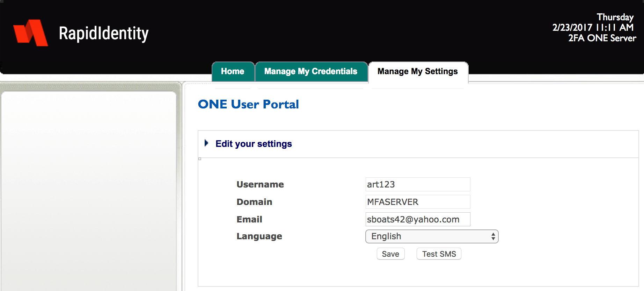The height and width of the screenshot is (291, 644).
Task: Click the Email label
Action: (x=249, y=219)
